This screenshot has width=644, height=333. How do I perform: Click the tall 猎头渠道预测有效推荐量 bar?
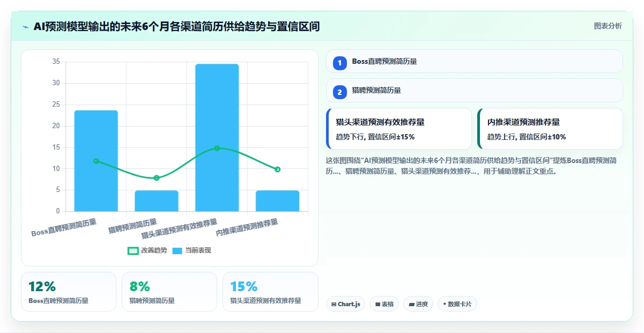[x=217, y=138]
